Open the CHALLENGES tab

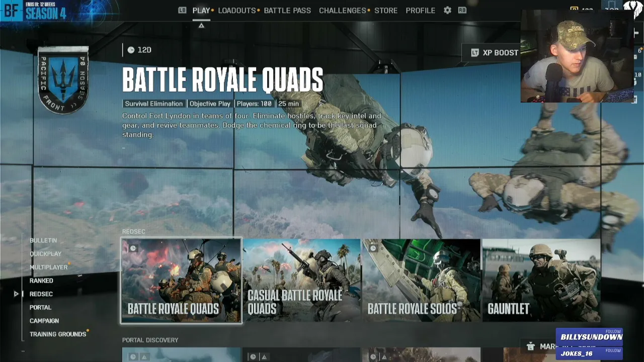point(343,10)
